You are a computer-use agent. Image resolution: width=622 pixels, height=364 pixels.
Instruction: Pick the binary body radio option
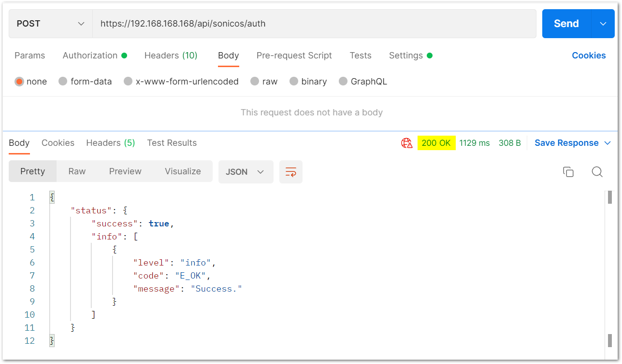[294, 82]
